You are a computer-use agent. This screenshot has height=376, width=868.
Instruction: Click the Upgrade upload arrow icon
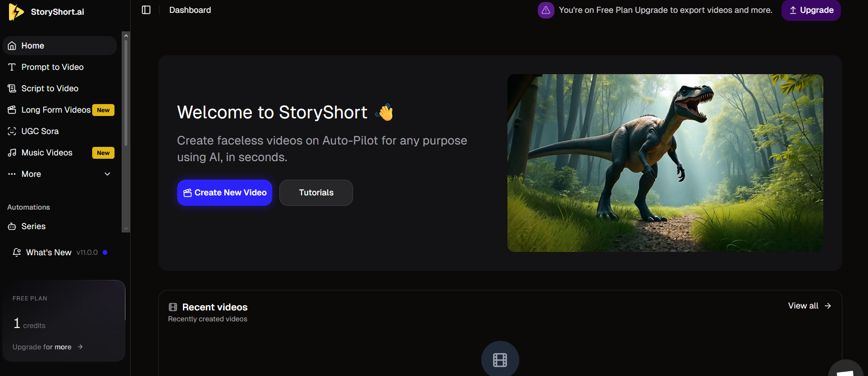793,10
